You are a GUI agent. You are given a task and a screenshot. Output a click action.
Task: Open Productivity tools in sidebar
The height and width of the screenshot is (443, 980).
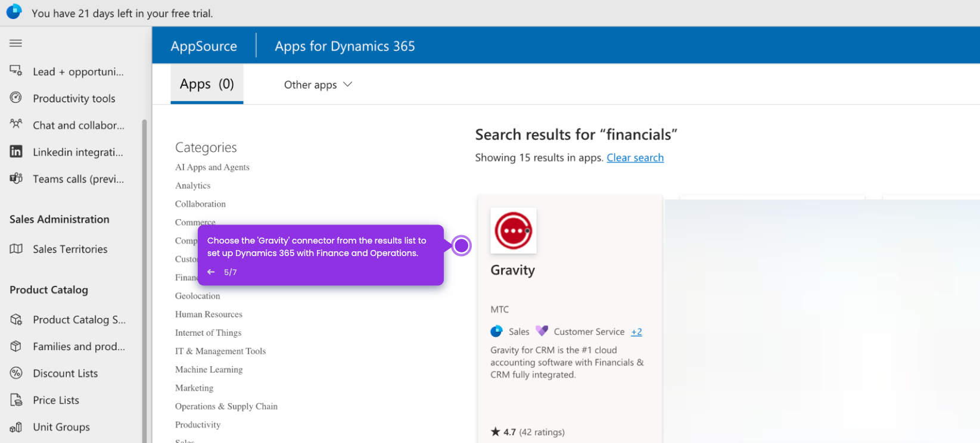pyautogui.click(x=71, y=98)
